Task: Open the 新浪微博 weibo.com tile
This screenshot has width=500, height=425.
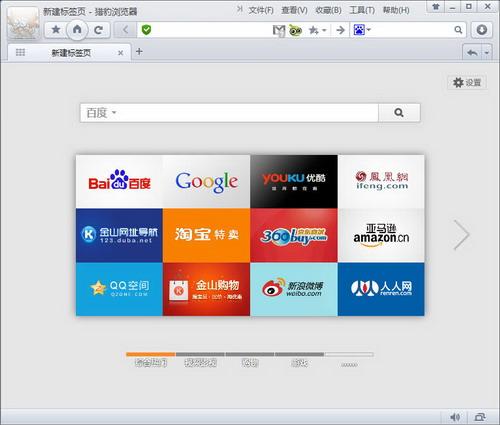Action: (x=294, y=289)
